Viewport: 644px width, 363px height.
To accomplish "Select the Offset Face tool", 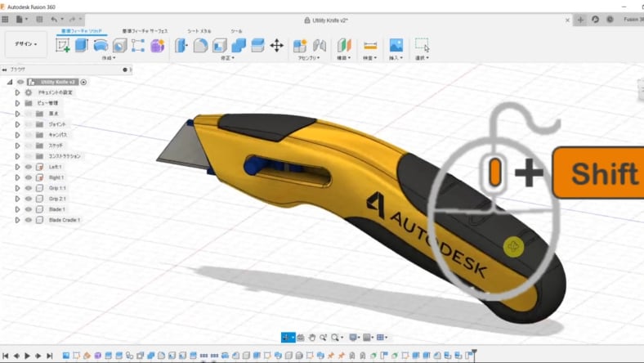I will tap(257, 45).
